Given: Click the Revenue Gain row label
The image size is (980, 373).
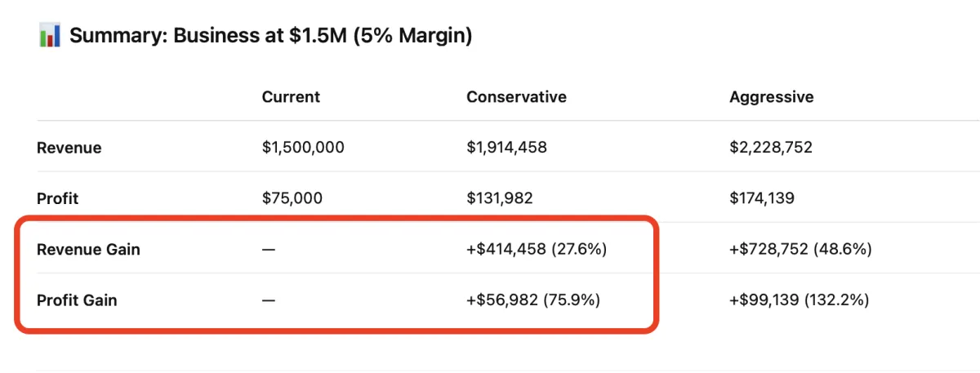Looking at the screenshot, I should 88,250.
